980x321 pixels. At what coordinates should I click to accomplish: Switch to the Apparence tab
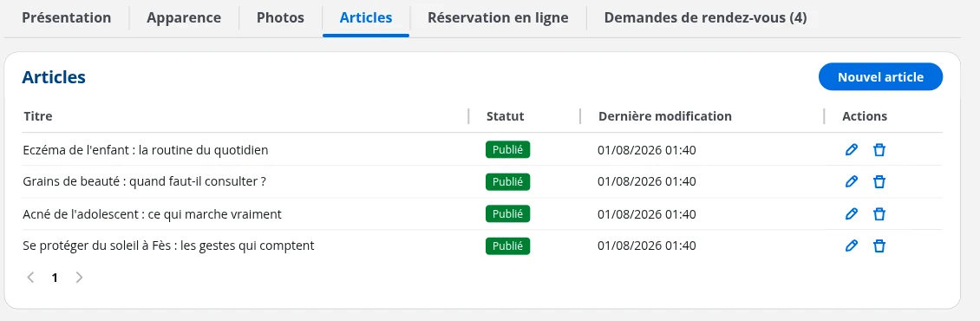tap(184, 17)
